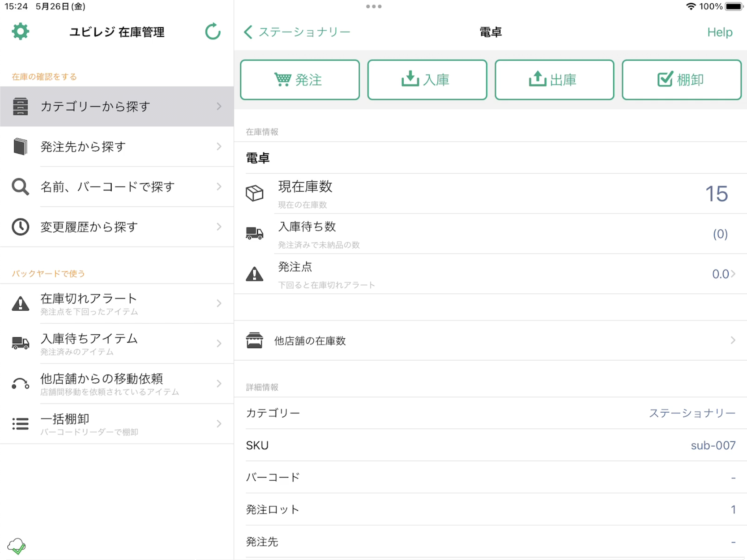Tap the box icon beside 現在庫数
This screenshot has height=560, width=747.
pyautogui.click(x=254, y=193)
